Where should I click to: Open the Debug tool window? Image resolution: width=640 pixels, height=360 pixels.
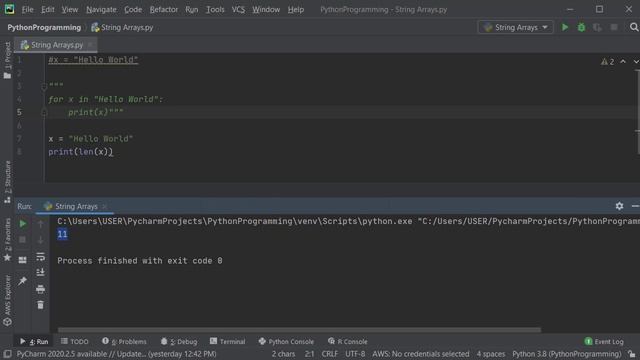[x=179, y=341]
